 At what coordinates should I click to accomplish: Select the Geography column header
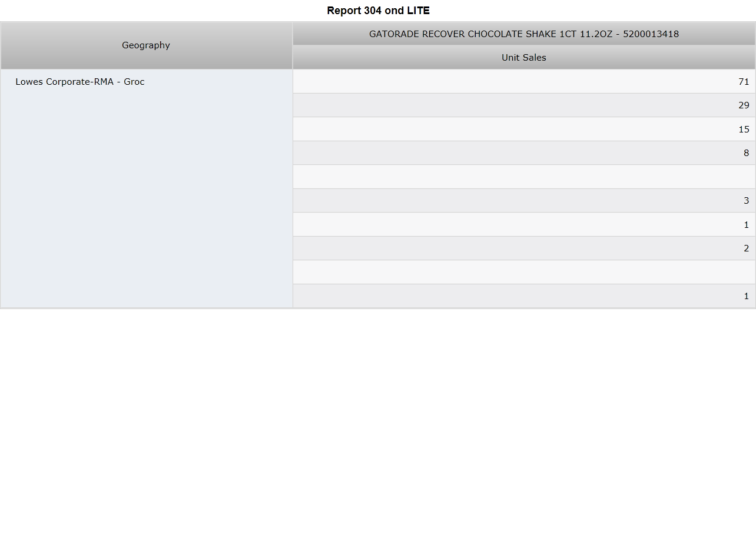pyautogui.click(x=146, y=45)
